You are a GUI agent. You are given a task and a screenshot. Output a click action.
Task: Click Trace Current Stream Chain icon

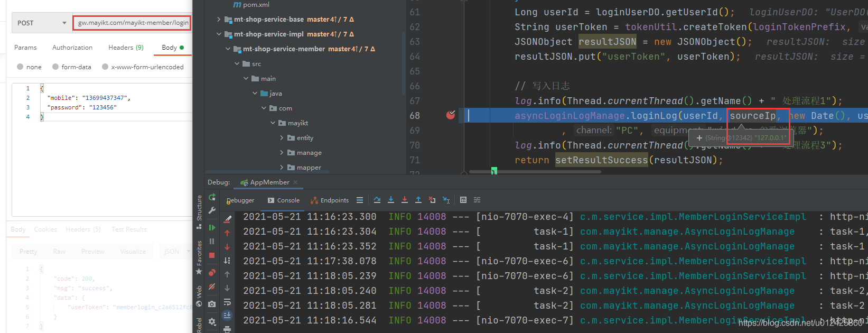click(x=477, y=200)
